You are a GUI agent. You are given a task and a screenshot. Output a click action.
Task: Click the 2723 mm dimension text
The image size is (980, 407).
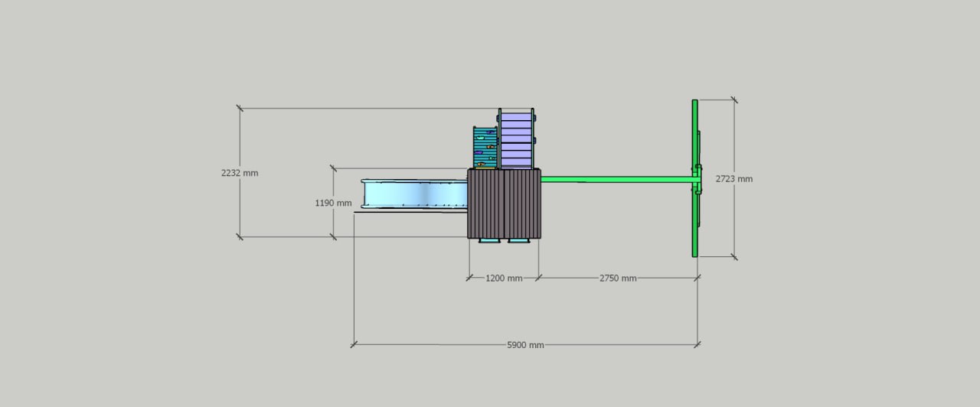733,179
